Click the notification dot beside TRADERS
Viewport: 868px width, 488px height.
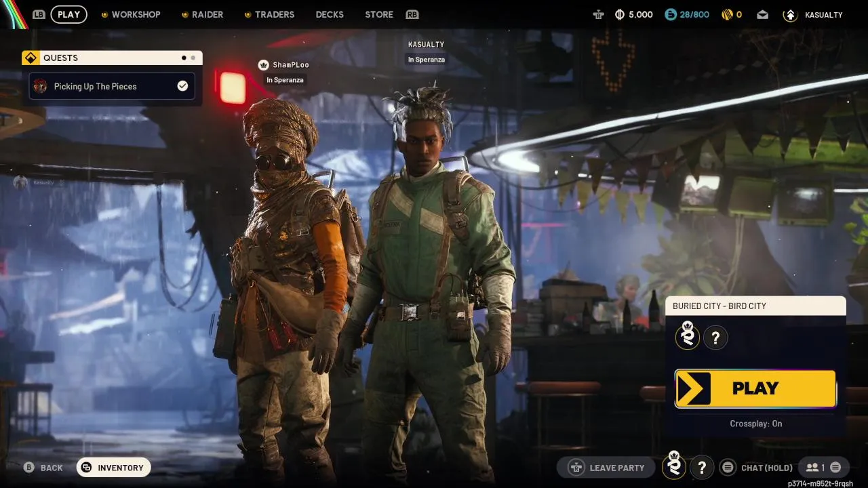(248, 14)
